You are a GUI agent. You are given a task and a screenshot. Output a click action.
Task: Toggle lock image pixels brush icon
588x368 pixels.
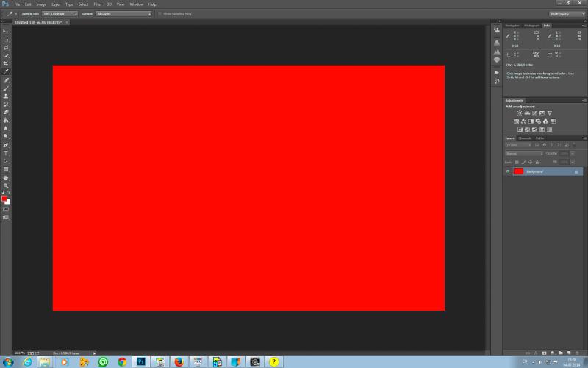click(523, 162)
